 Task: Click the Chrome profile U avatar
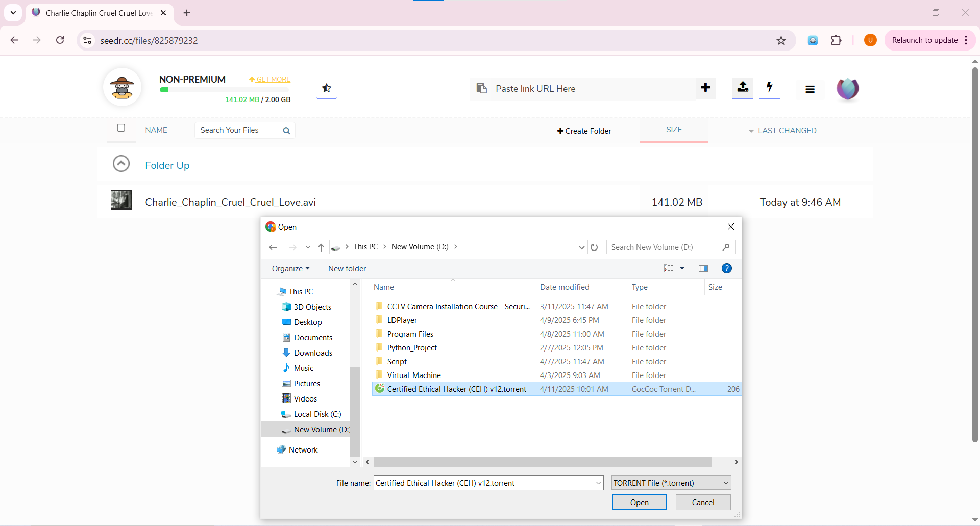coord(870,40)
